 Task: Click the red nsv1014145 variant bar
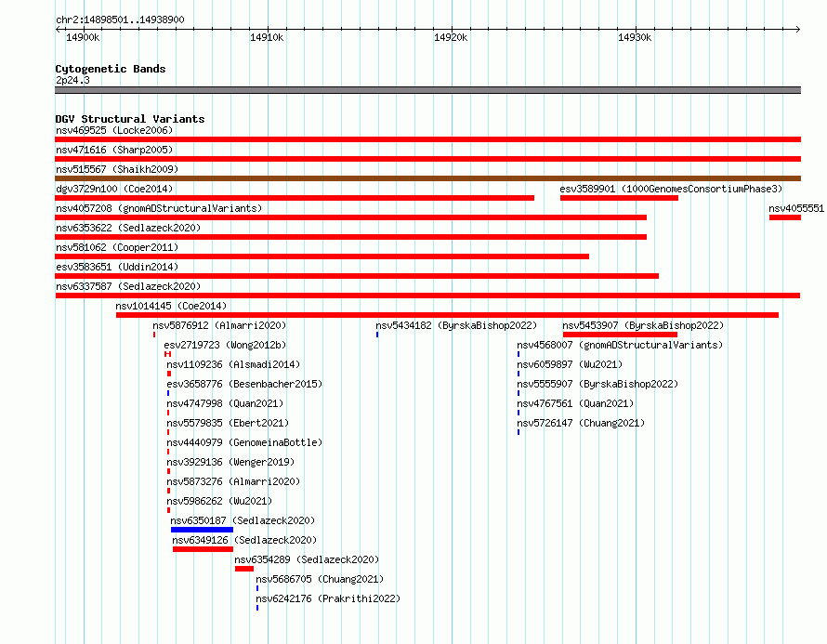[x=447, y=315]
